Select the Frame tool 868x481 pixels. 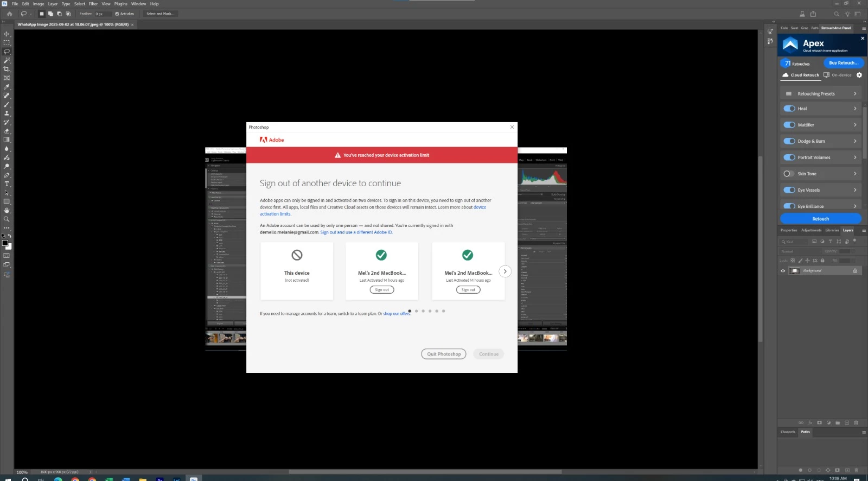7,78
